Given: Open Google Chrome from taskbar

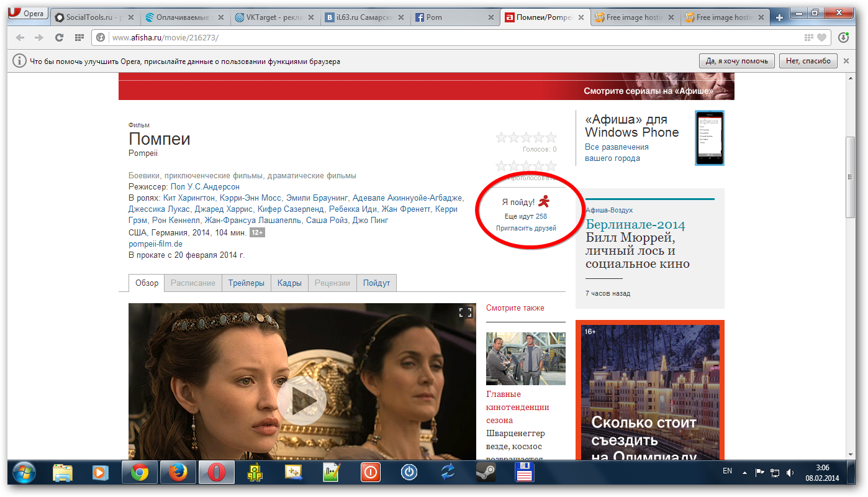Looking at the screenshot, I should point(139,473).
